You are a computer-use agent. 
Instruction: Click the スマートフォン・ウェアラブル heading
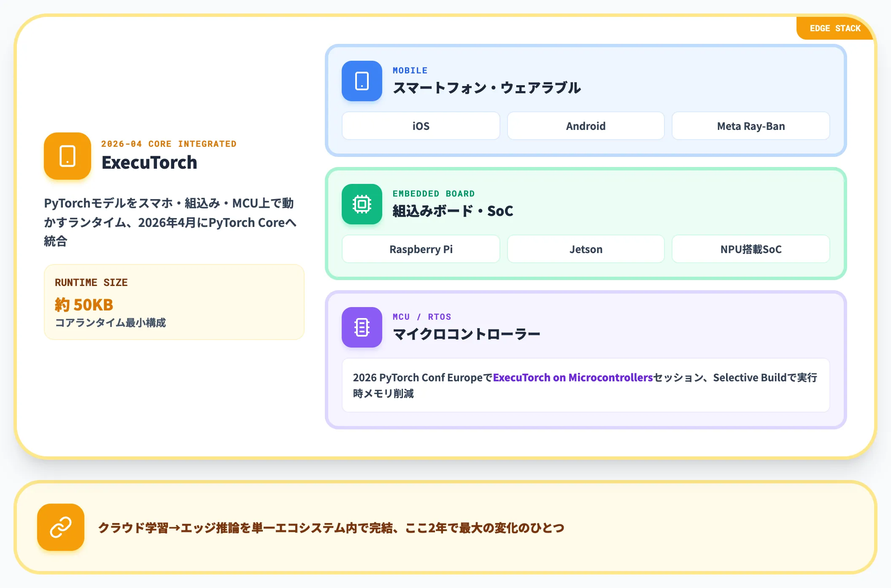coord(487,88)
